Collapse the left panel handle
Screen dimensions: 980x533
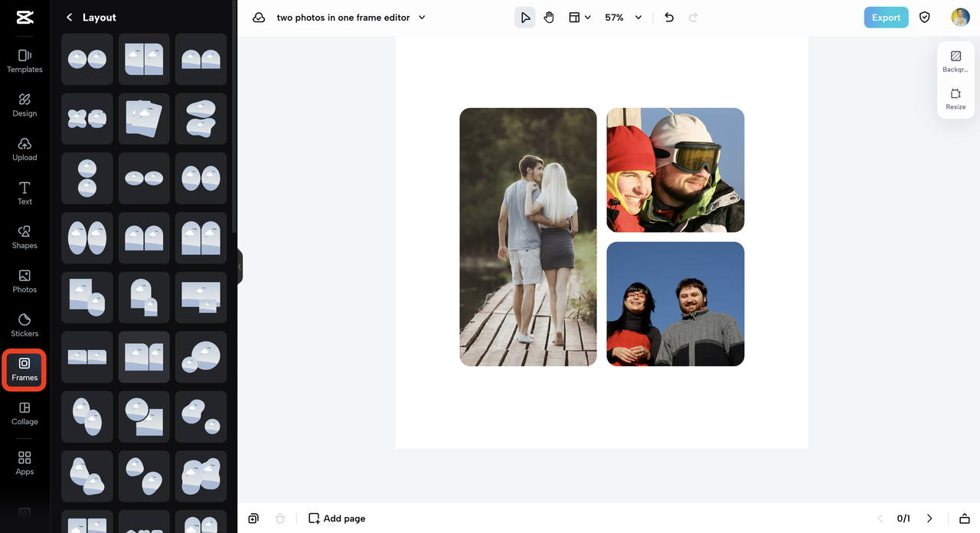240,266
